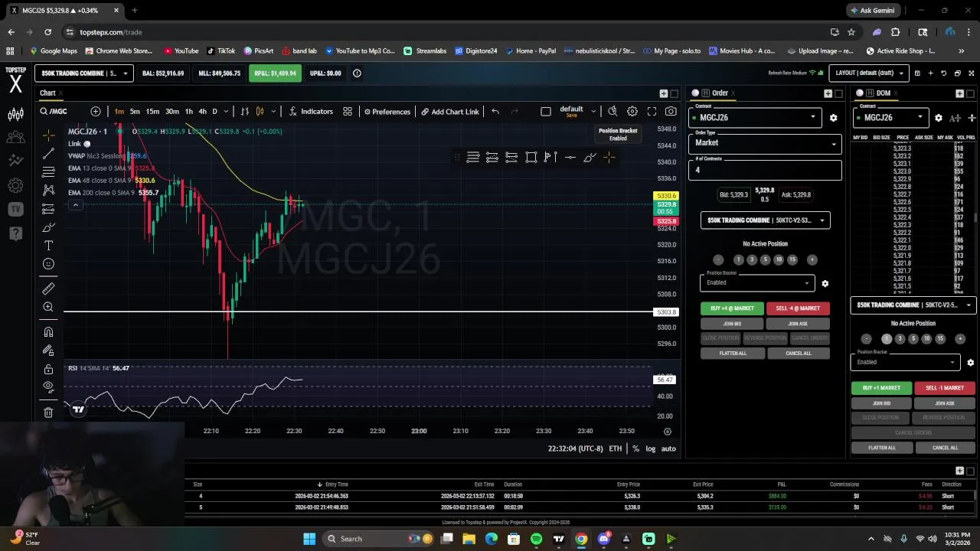
Task: Open the trading chart icon in Topstep sidebar
Action: coord(15,115)
